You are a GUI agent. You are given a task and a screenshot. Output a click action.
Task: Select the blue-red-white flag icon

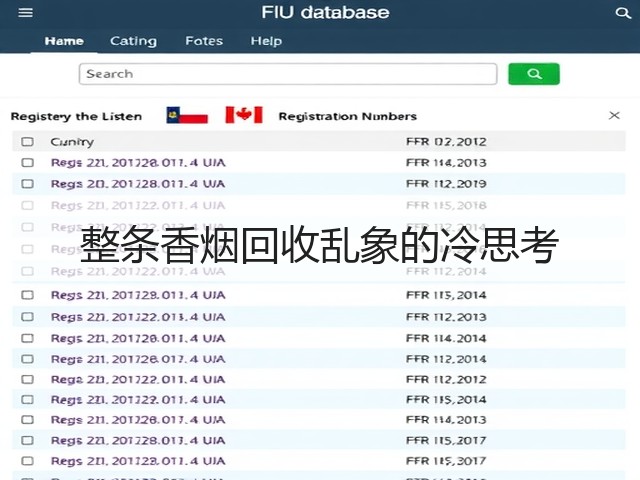pos(187,115)
